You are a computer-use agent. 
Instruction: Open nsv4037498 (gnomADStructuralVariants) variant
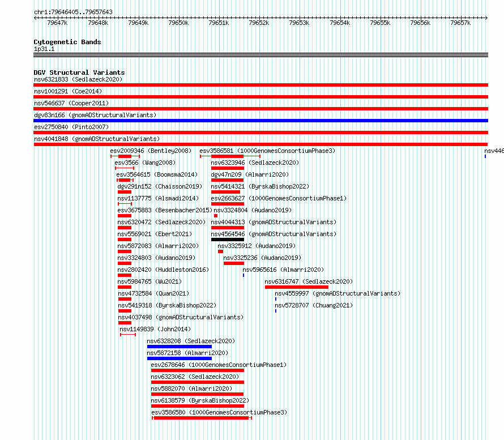pos(181,317)
